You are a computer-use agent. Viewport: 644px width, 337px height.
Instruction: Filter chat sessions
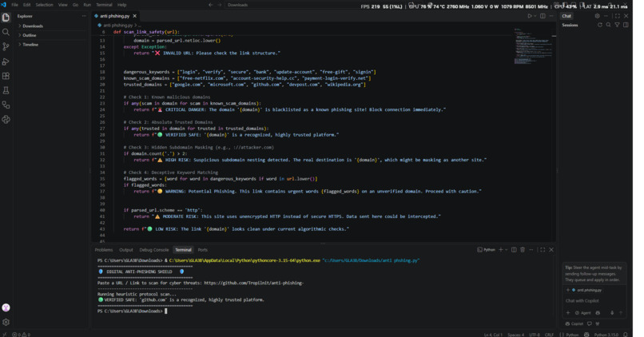point(617,25)
